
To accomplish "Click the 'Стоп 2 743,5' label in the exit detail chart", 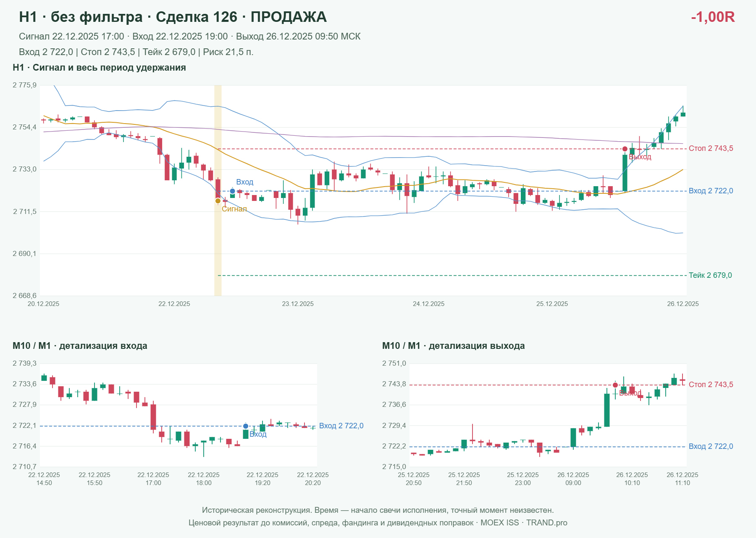I will pyautogui.click(x=711, y=385).
